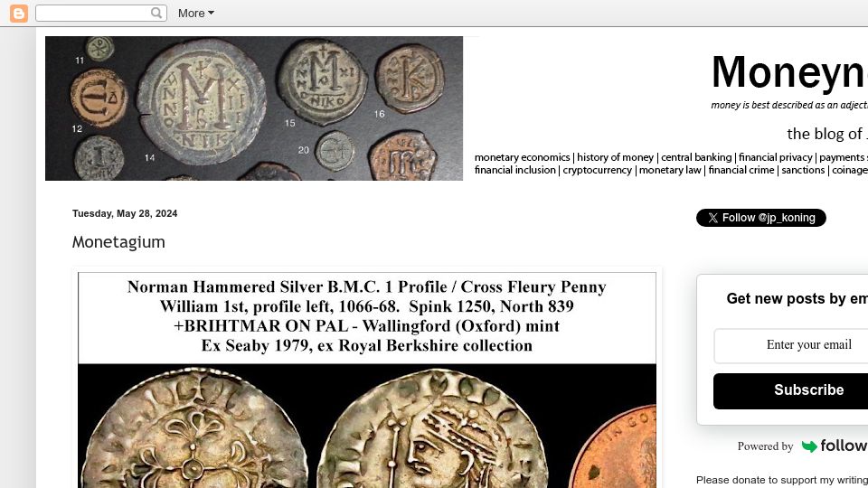
Task: Click the Follow @jp_koning button
Action: pos(761,218)
